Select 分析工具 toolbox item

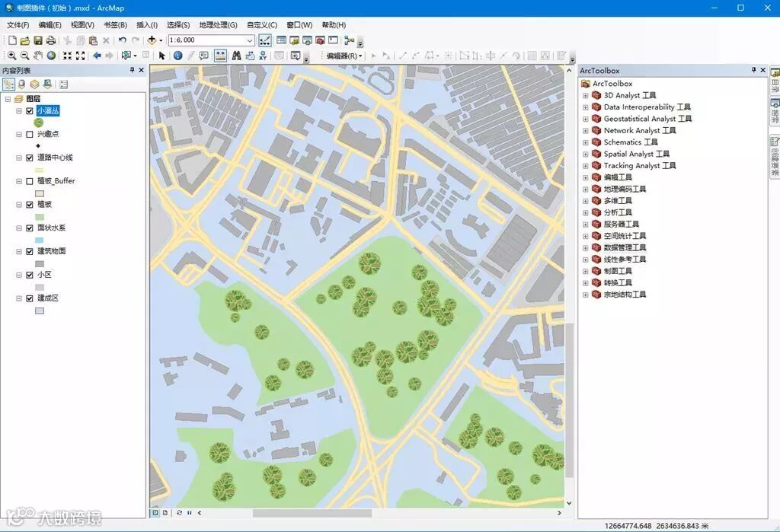(x=618, y=213)
